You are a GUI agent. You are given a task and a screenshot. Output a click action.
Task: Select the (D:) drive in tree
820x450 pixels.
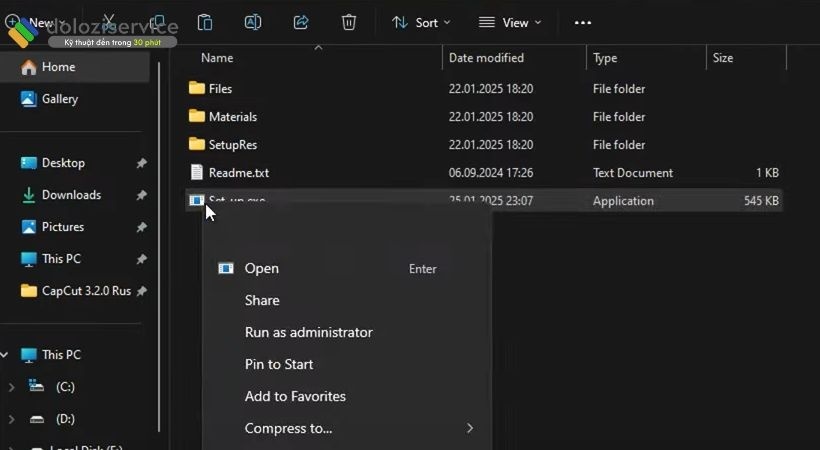65,419
